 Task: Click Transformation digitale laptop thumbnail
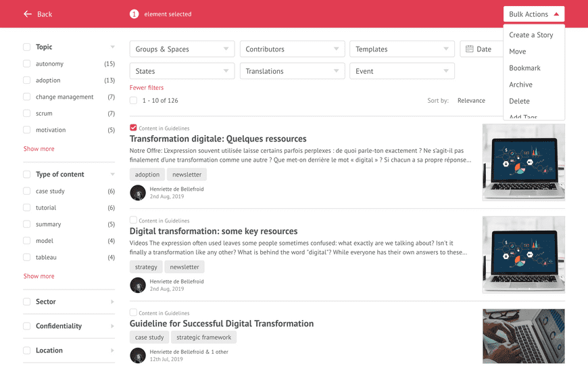(524, 162)
